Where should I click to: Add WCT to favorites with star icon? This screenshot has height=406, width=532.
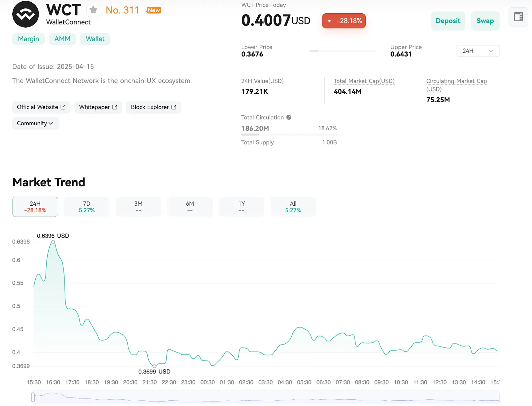[93, 10]
